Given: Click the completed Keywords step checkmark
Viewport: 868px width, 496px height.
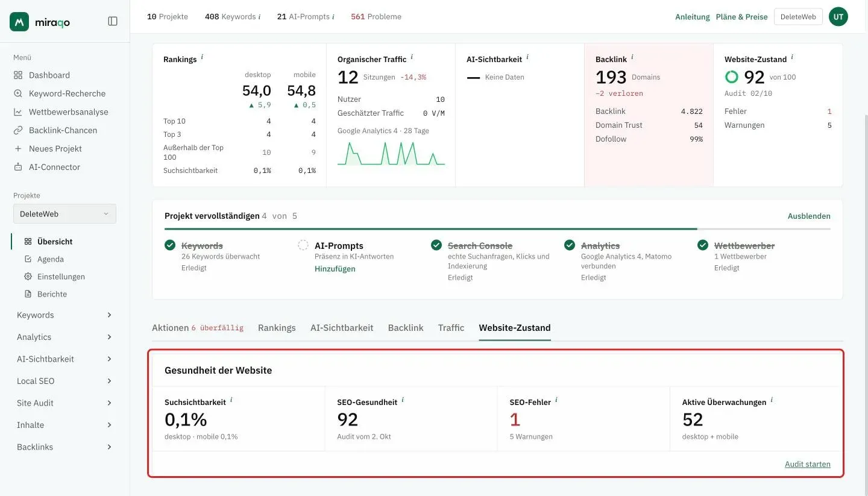Looking at the screenshot, I should click(170, 245).
